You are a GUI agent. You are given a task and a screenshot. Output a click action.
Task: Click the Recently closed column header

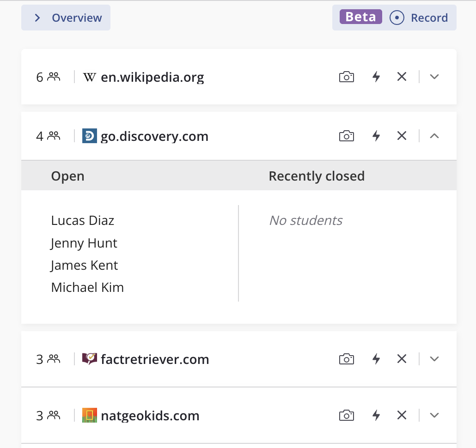(x=317, y=176)
